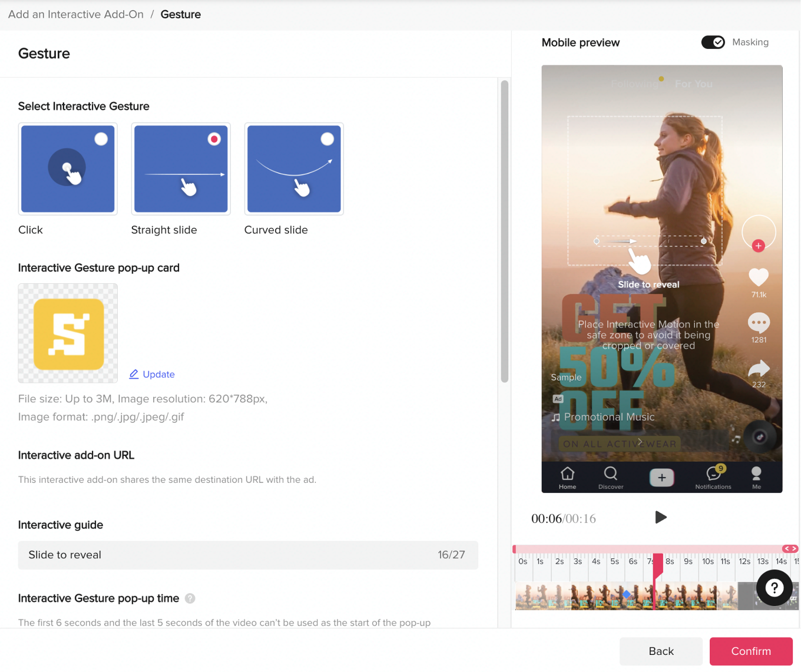The image size is (801, 672).
Task: Toggle the Masking switch off
Action: 713,42
